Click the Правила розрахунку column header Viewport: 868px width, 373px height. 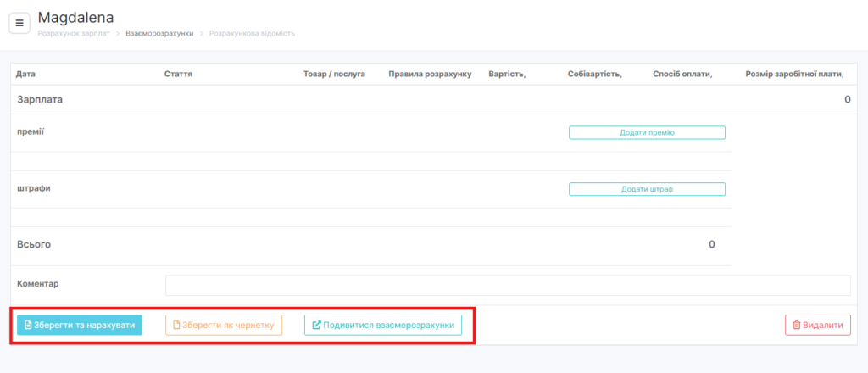(429, 75)
